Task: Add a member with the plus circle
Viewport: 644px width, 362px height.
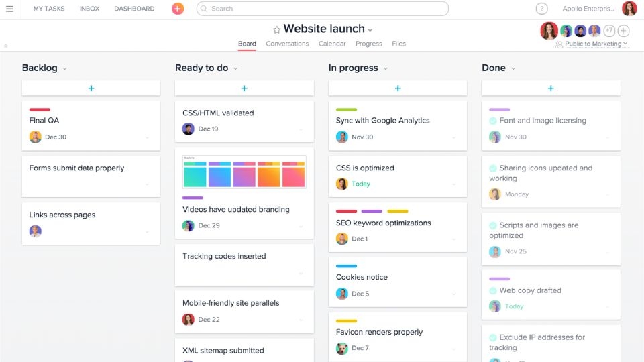Action: tap(623, 31)
